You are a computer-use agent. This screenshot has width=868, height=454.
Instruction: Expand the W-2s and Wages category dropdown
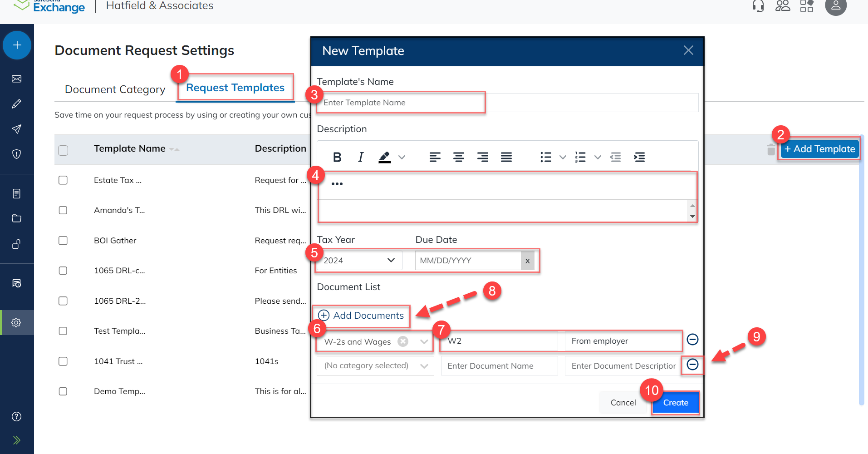[423, 341]
